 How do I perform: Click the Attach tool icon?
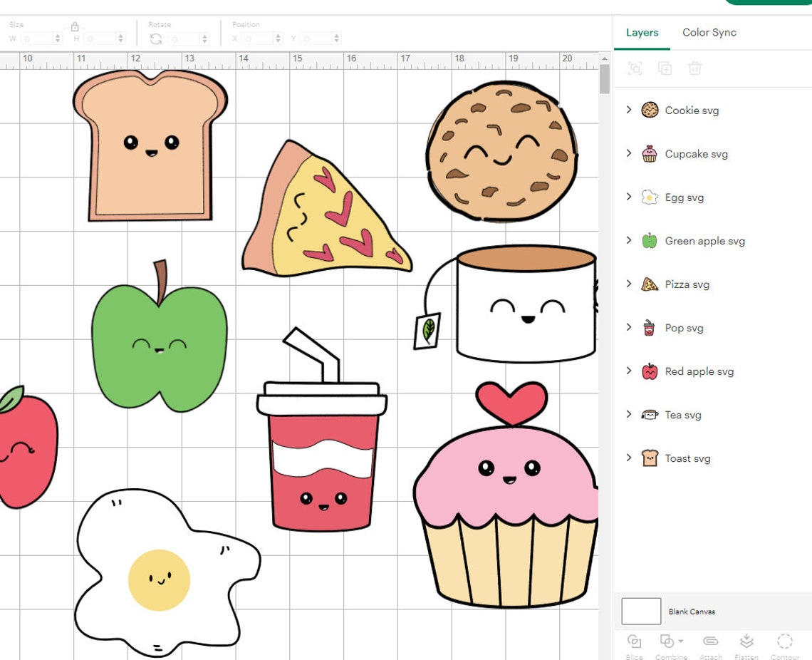(x=711, y=641)
